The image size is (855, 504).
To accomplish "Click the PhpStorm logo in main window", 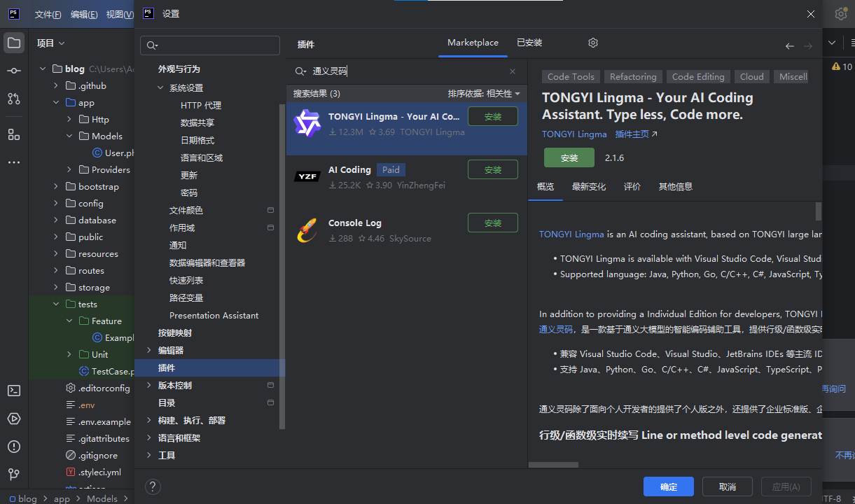I will 14,13.
